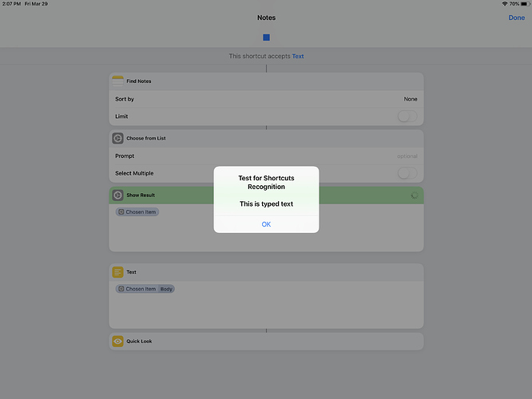
Task: Tap the 2:07 PM clock in status bar
Action: click(11, 4)
